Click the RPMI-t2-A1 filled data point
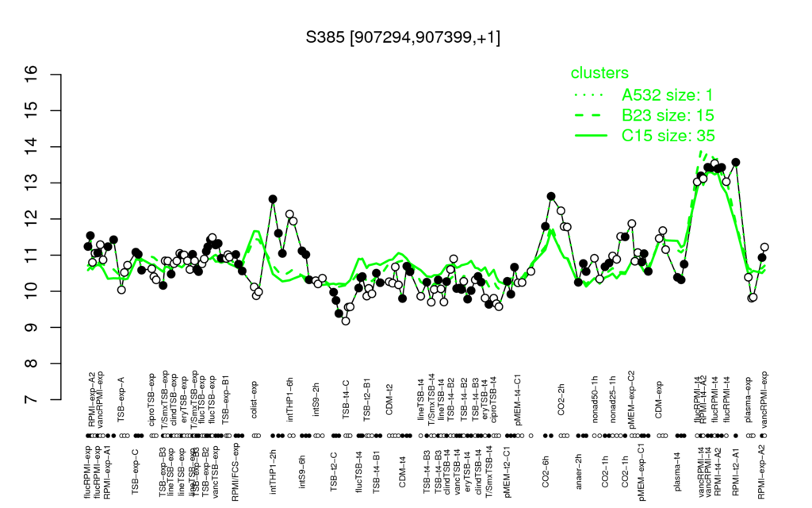812x508 pixels. coord(736,163)
